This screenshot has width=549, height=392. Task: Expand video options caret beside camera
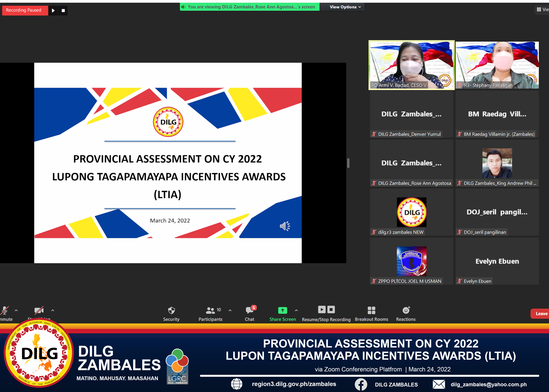[x=53, y=310]
